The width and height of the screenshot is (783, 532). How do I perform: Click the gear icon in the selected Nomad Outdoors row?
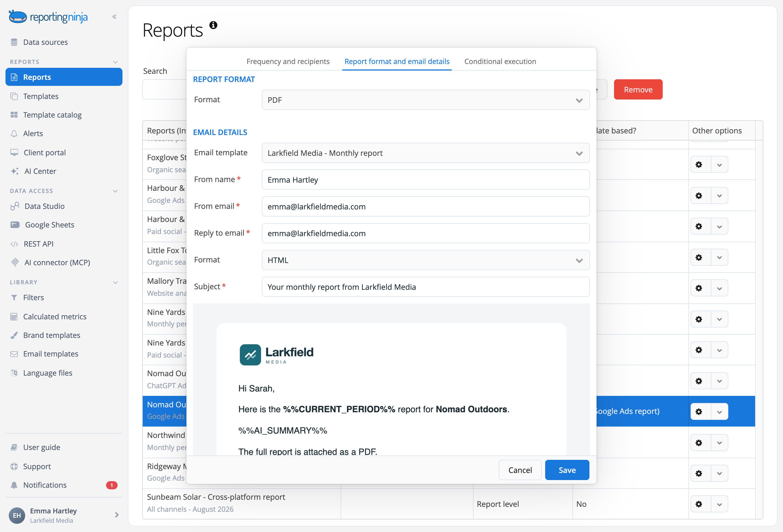[x=699, y=411]
